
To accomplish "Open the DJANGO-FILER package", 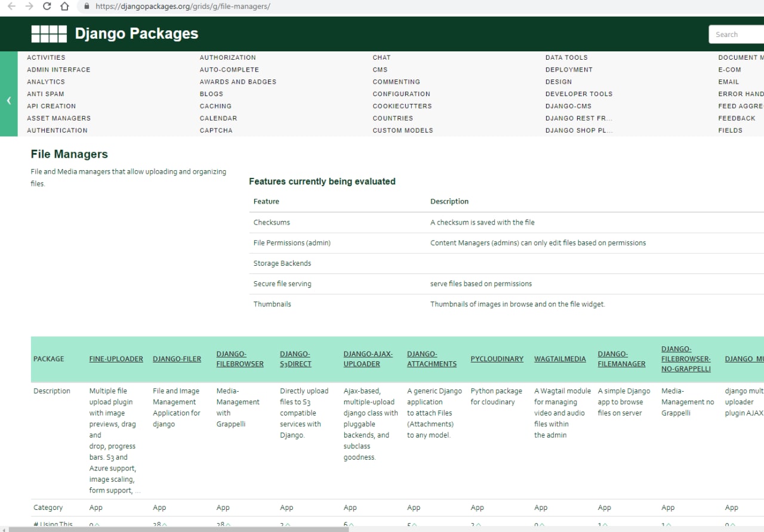I will 177,359.
